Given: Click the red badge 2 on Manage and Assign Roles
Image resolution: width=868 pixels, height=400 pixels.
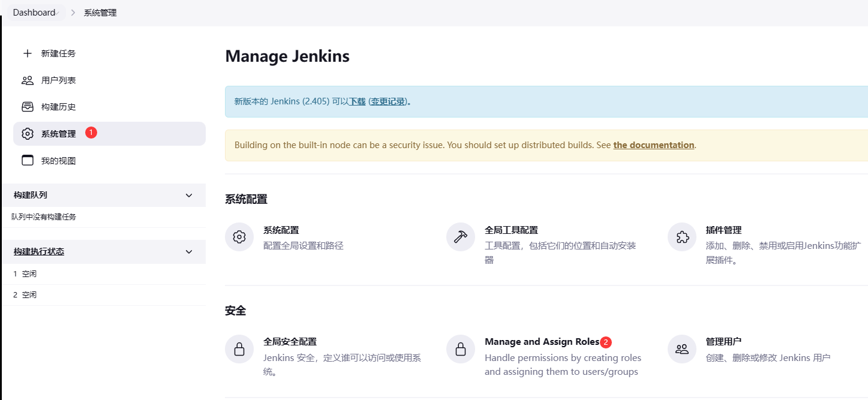Looking at the screenshot, I should 606,342.
